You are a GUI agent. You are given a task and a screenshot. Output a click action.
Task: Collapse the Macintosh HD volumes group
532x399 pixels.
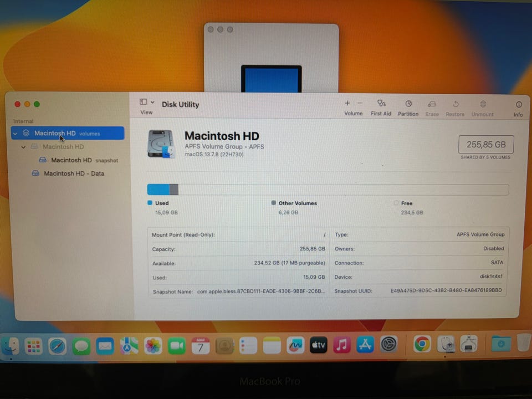coord(16,134)
